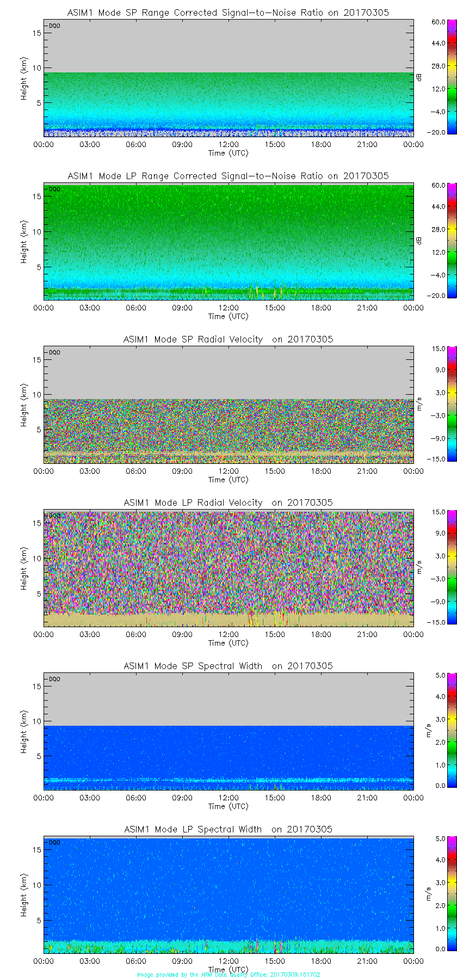The width and height of the screenshot is (457, 980).
Task: Click the Time (UTC) axis label under the SP Radial Velocity plot
Action: point(228,480)
